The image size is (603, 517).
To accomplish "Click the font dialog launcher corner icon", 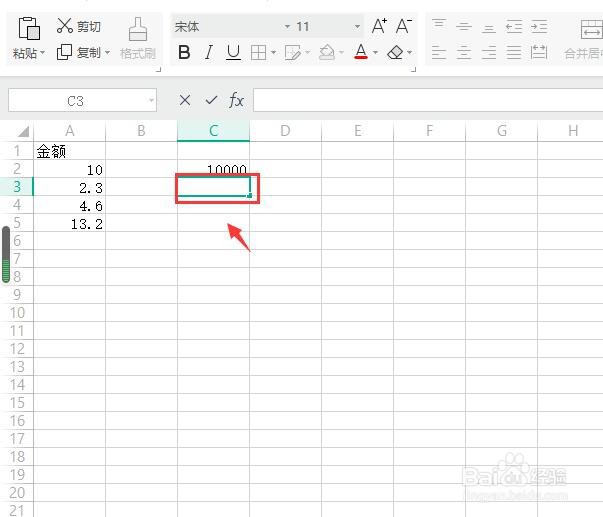I will [x=413, y=70].
